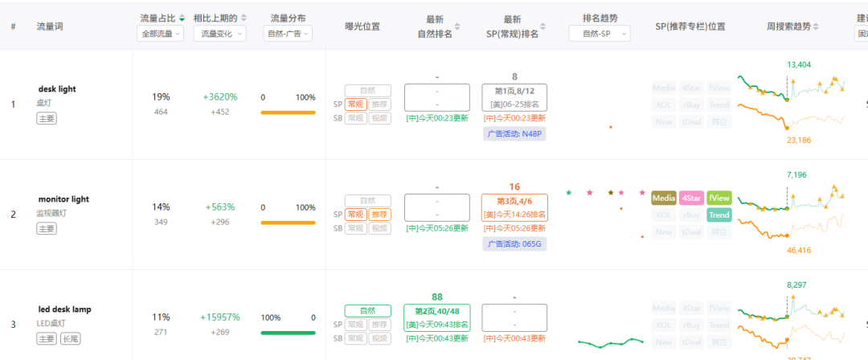The image size is (868, 360).
Task: Click the +563% traffic change value
Action: coord(219,207)
